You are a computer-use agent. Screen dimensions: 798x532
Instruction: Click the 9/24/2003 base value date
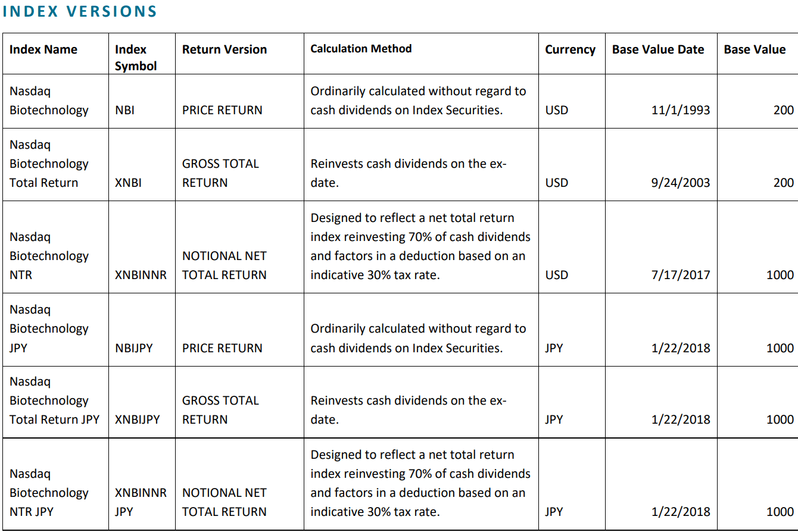[x=681, y=183]
